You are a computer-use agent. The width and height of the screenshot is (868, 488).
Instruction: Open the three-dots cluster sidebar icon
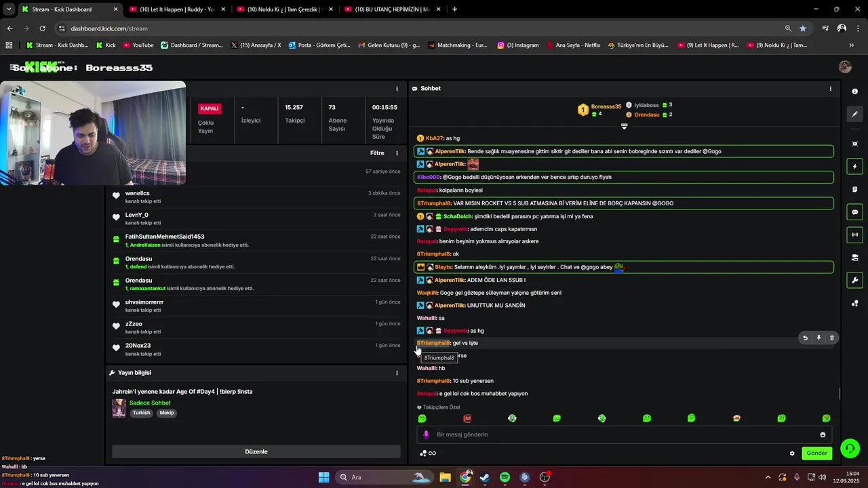pos(854,303)
